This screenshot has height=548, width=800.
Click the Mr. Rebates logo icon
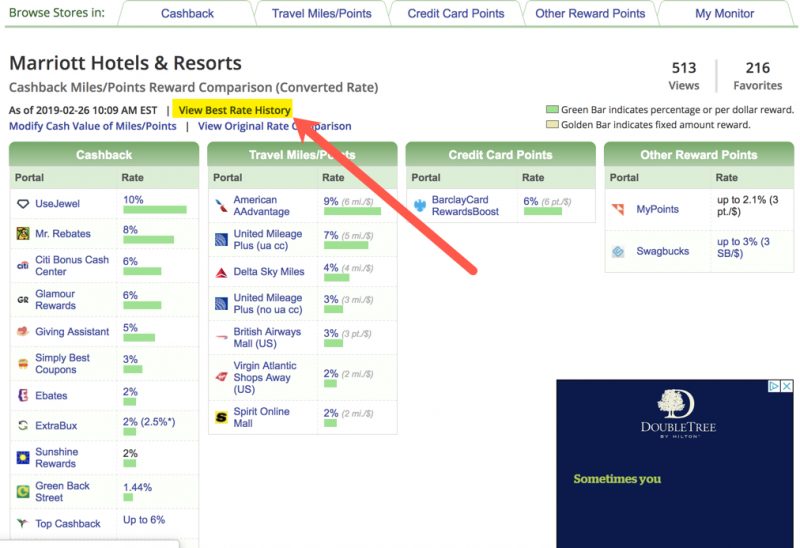click(23, 234)
